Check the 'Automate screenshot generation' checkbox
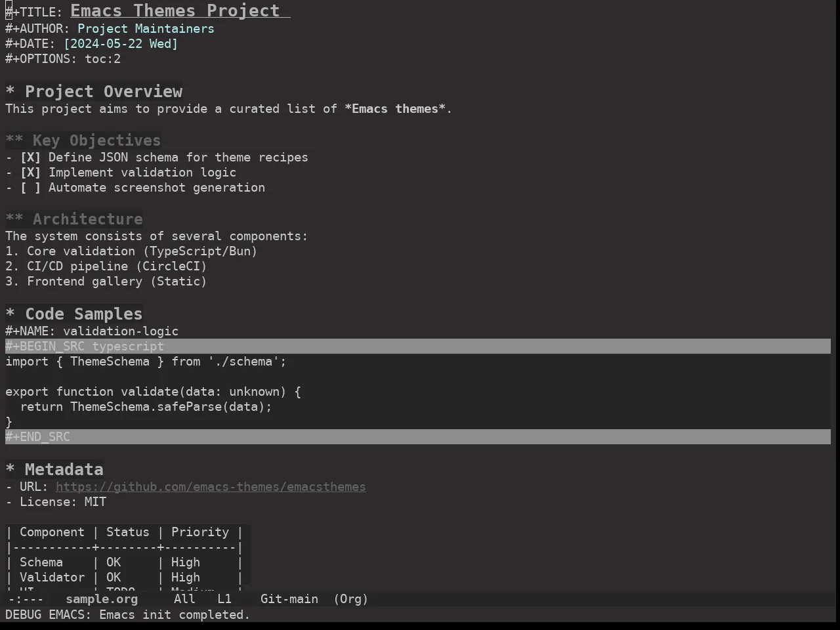Screen dimensions: 840x630 point(30,188)
